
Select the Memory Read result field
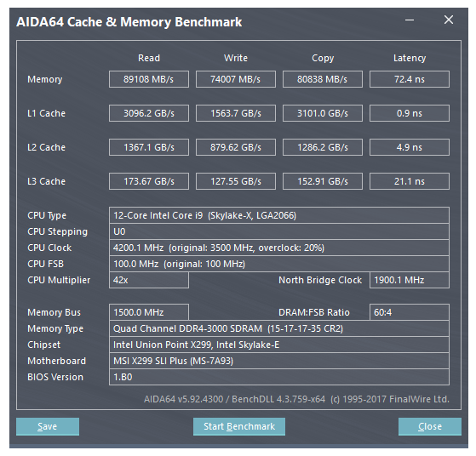click(149, 79)
